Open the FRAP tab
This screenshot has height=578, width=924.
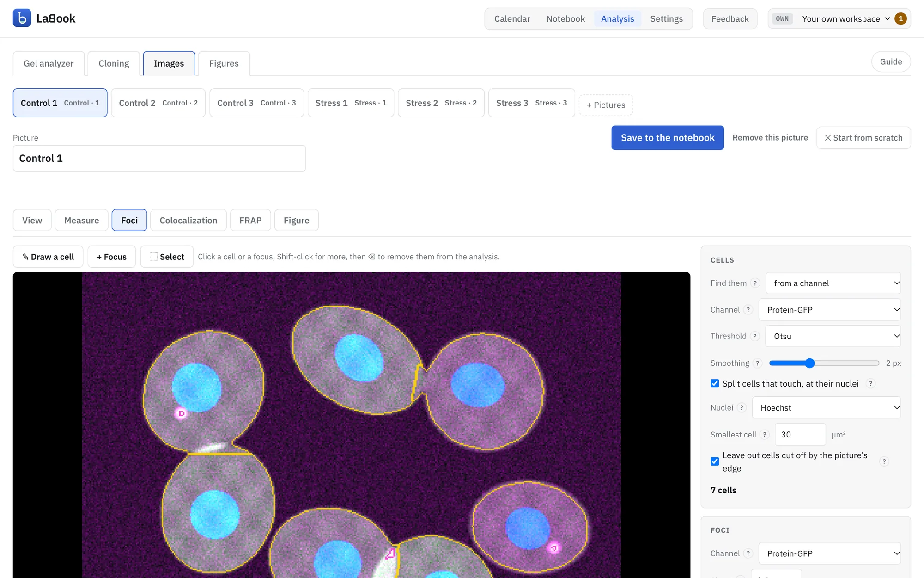point(250,220)
